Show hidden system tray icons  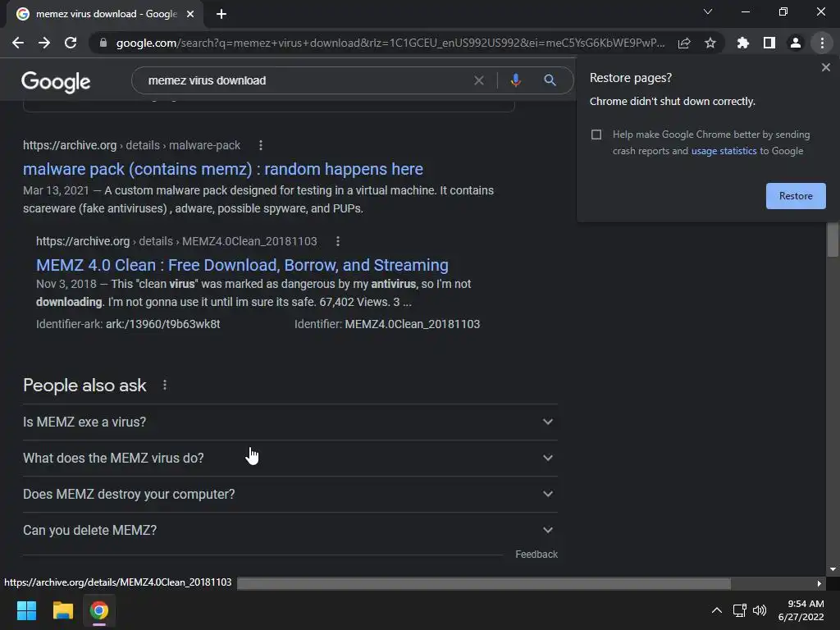coord(716,610)
